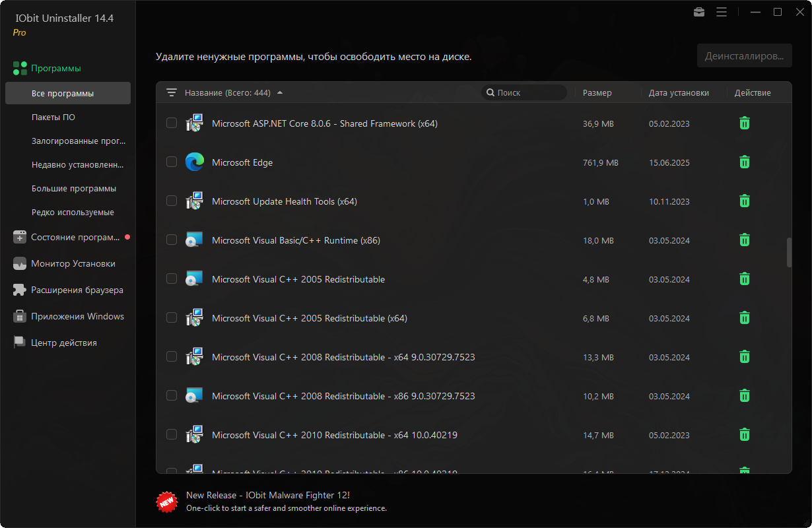Click the red NEW release badge
812x528 pixels.
pyautogui.click(x=167, y=502)
